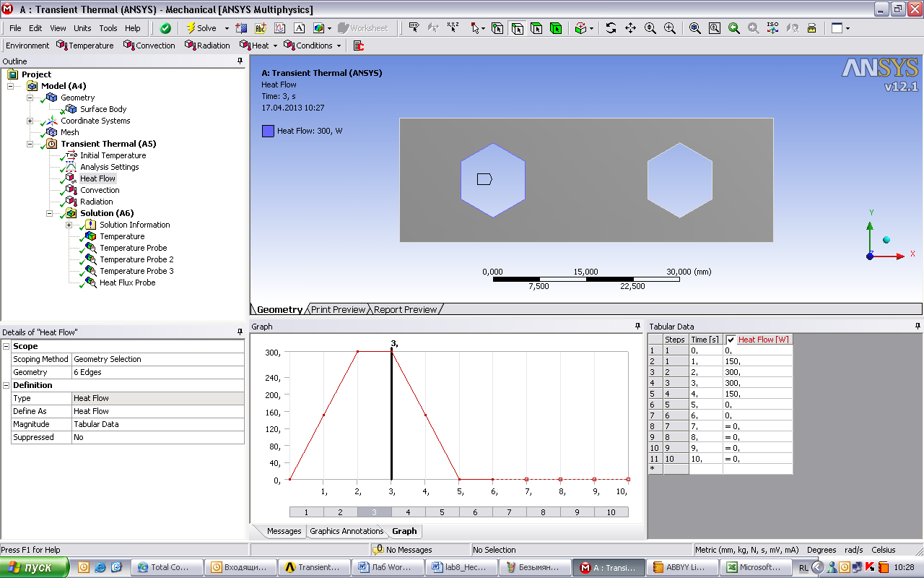Click the Previous View green arrow
The image size is (924, 578).
pos(733,28)
